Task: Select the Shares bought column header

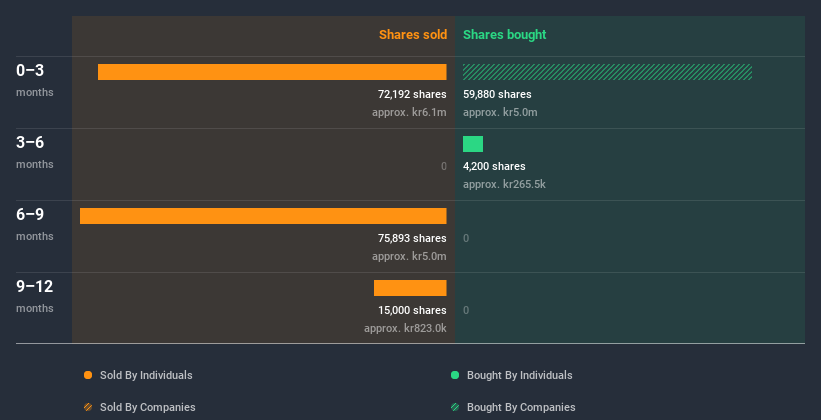Action: [504, 35]
